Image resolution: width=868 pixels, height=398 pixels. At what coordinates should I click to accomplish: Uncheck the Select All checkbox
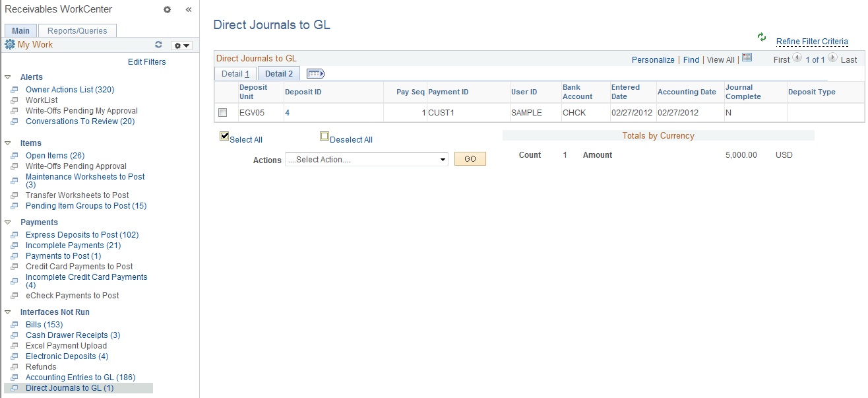[224, 136]
